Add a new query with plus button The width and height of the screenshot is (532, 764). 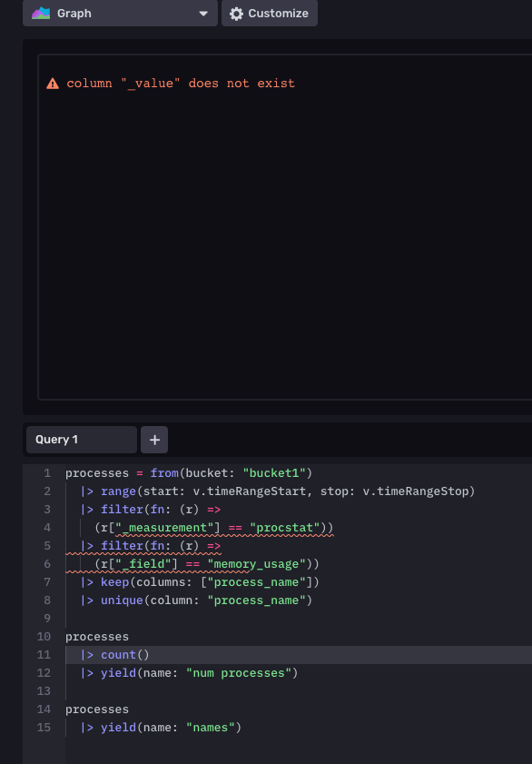coord(154,440)
